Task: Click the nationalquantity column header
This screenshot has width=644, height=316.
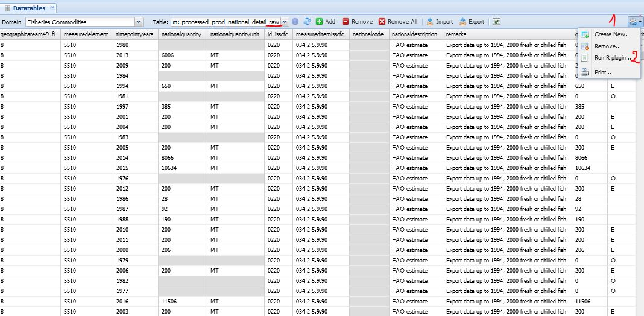Action: click(182, 35)
